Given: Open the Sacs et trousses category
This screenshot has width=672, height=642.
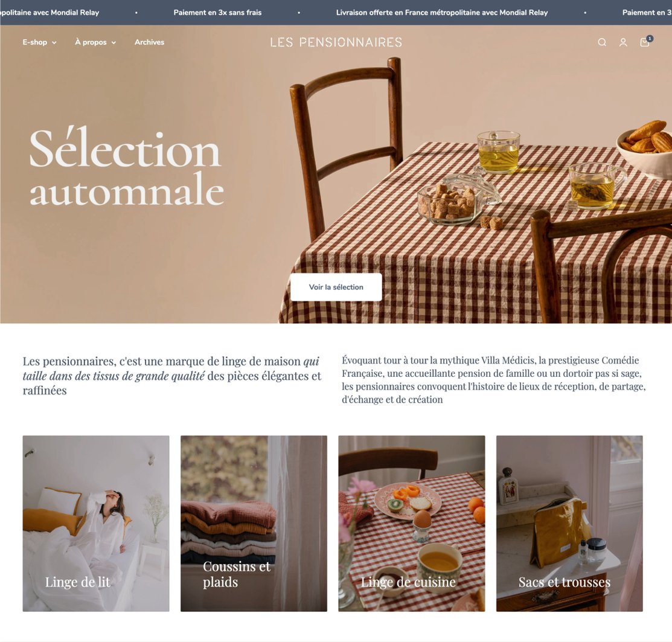Looking at the screenshot, I should point(569,524).
